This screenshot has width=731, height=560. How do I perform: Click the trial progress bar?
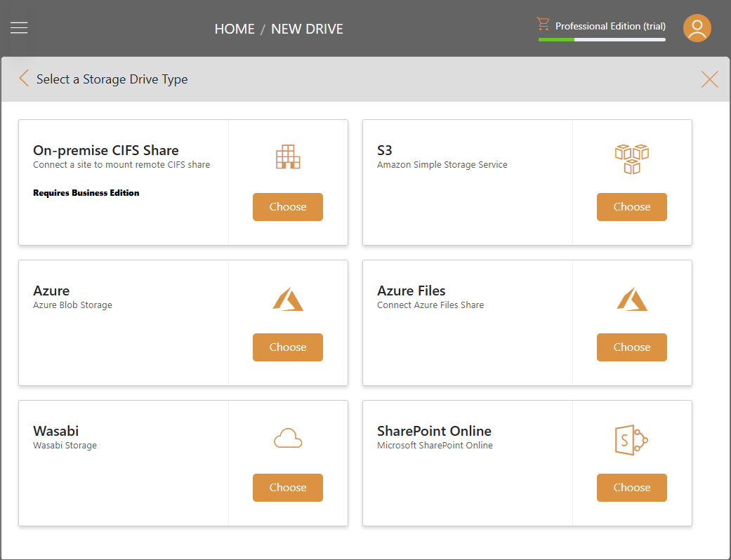[602, 39]
